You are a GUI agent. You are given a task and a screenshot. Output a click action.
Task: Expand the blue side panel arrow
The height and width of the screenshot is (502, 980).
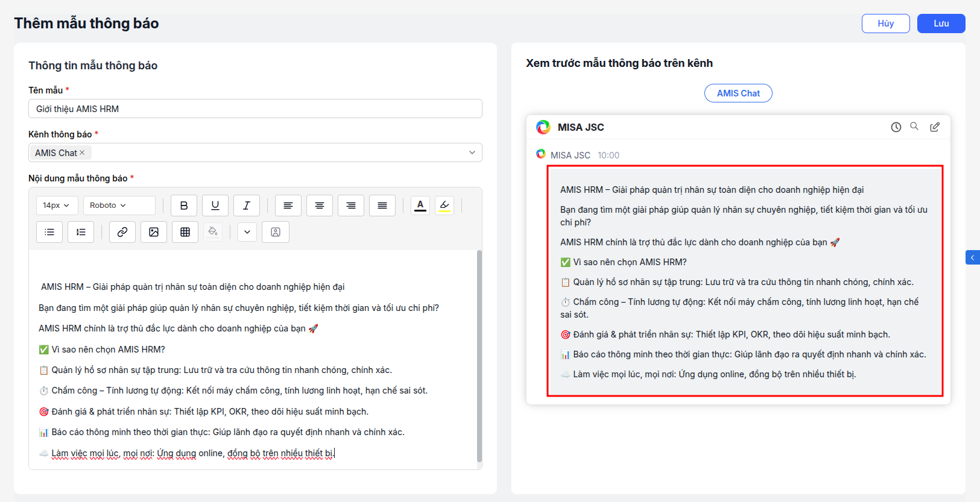click(x=973, y=257)
